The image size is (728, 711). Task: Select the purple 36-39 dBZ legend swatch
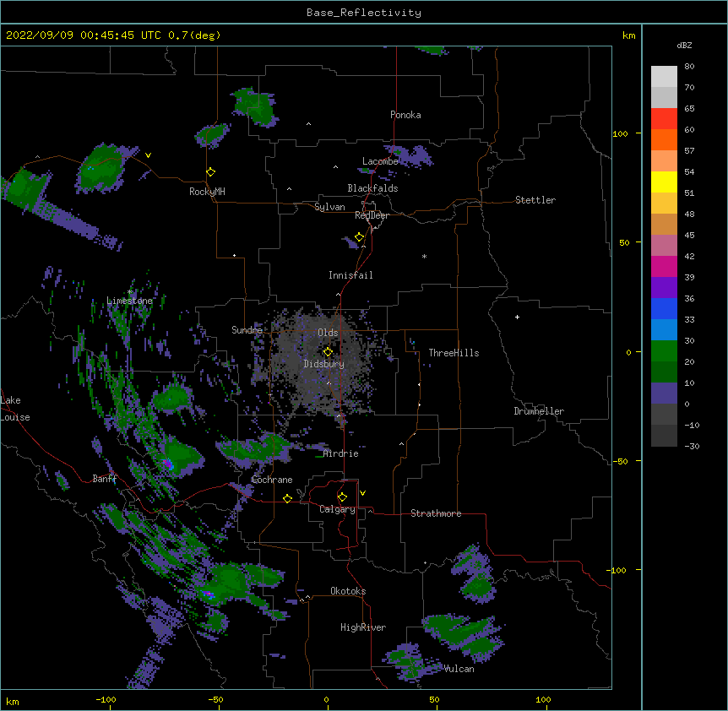[664, 288]
